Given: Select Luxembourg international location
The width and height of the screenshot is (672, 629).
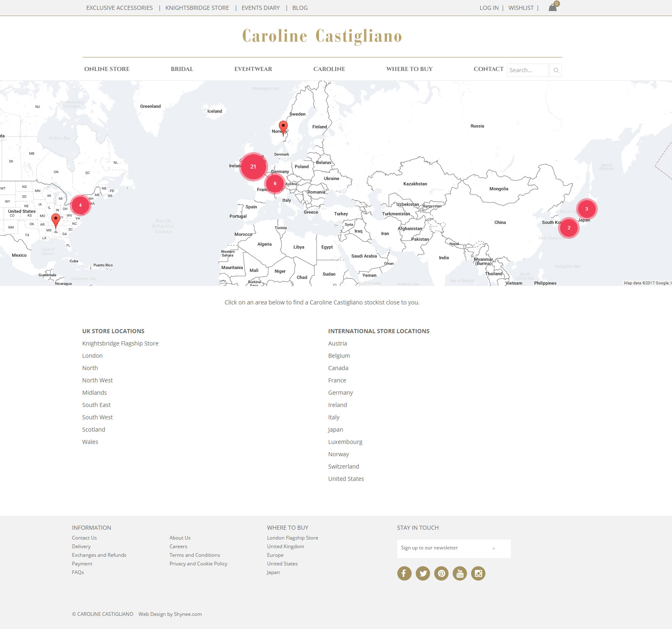Looking at the screenshot, I should pos(345,442).
